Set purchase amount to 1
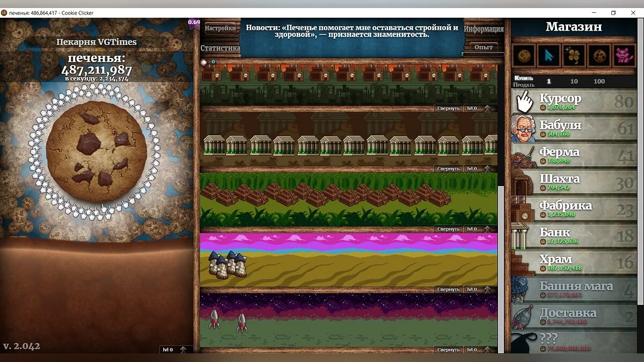The width and height of the screenshot is (644, 362). [548, 82]
